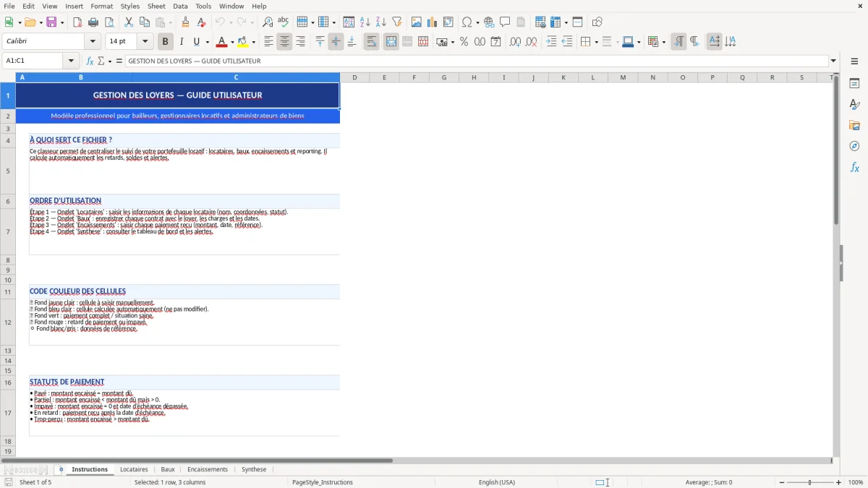868x488 pixels.
Task: Click Define Print Area icon
Action: [540, 22]
